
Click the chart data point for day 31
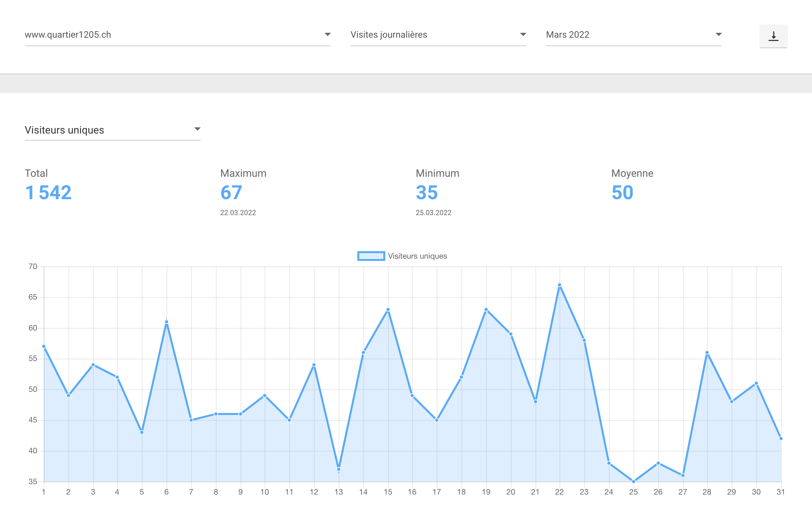click(x=781, y=439)
